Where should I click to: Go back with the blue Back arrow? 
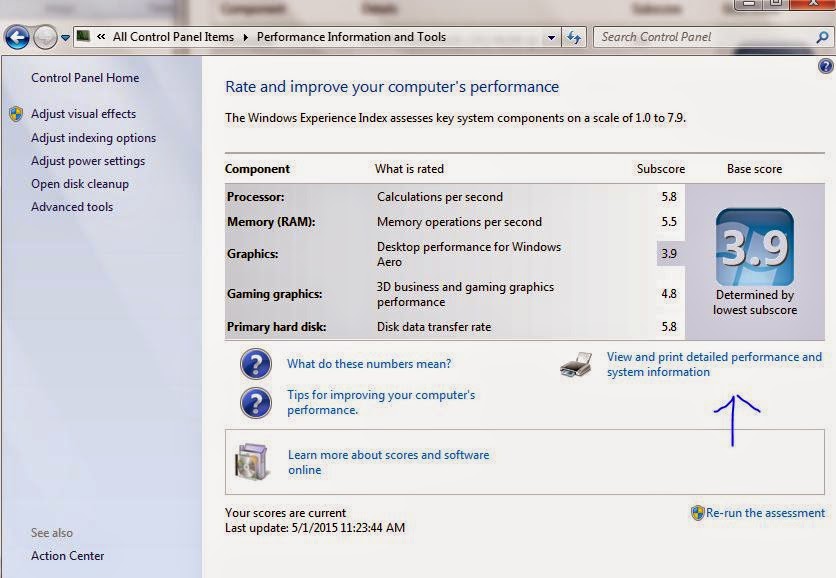coord(17,37)
